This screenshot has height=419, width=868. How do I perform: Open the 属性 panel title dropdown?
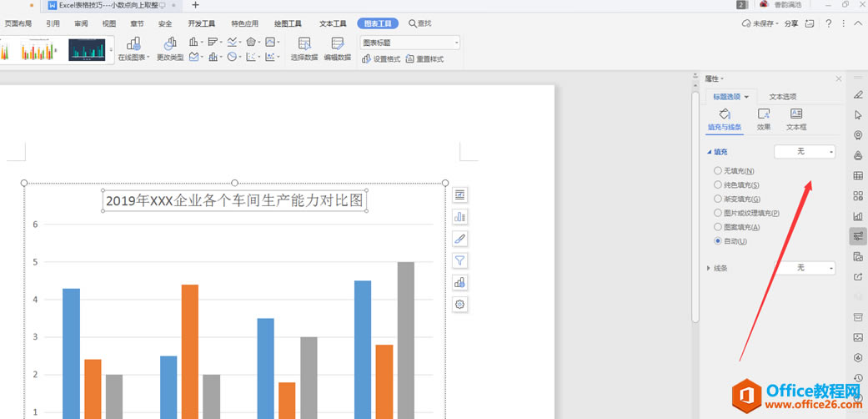(715, 79)
